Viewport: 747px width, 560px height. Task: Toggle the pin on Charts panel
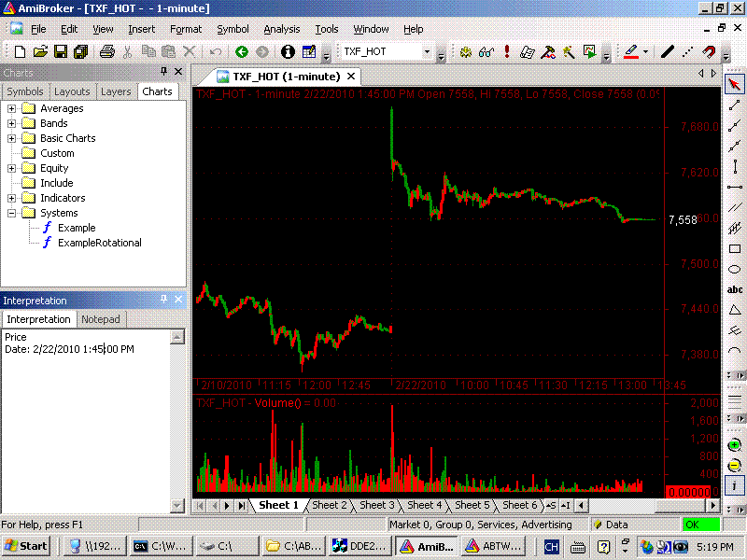click(164, 72)
